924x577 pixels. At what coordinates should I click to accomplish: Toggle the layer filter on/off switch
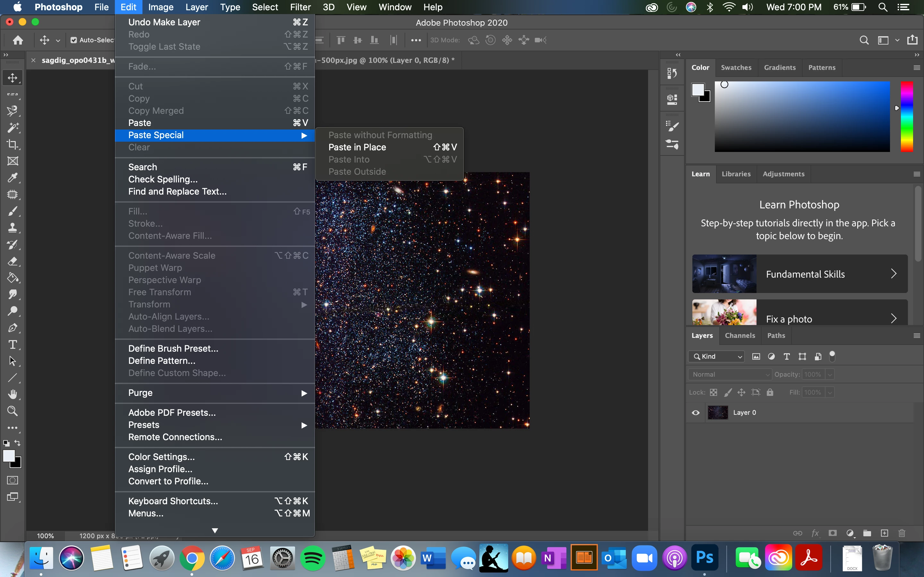point(832,356)
